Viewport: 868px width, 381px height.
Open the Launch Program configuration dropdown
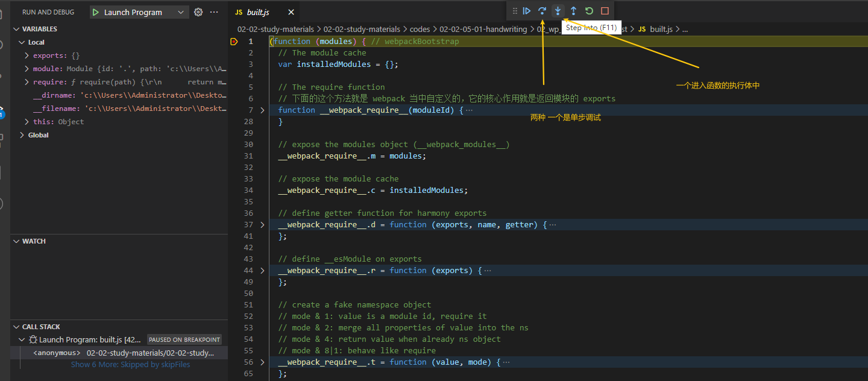[181, 12]
